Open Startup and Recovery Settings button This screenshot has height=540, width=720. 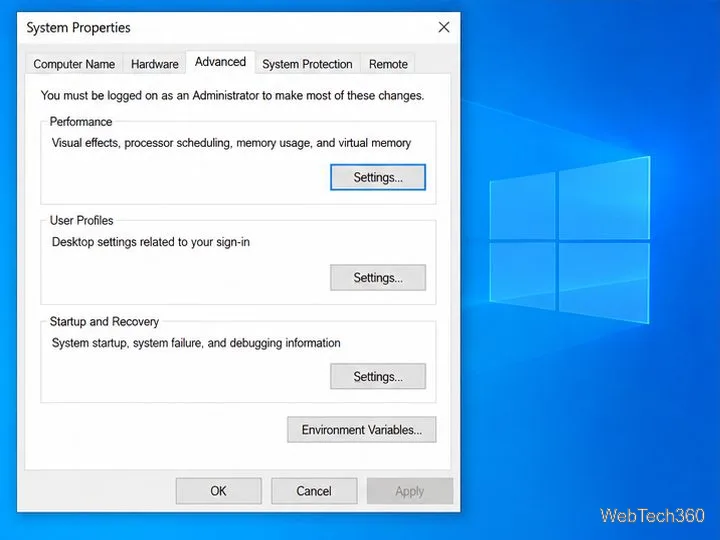click(x=378, y=377)
